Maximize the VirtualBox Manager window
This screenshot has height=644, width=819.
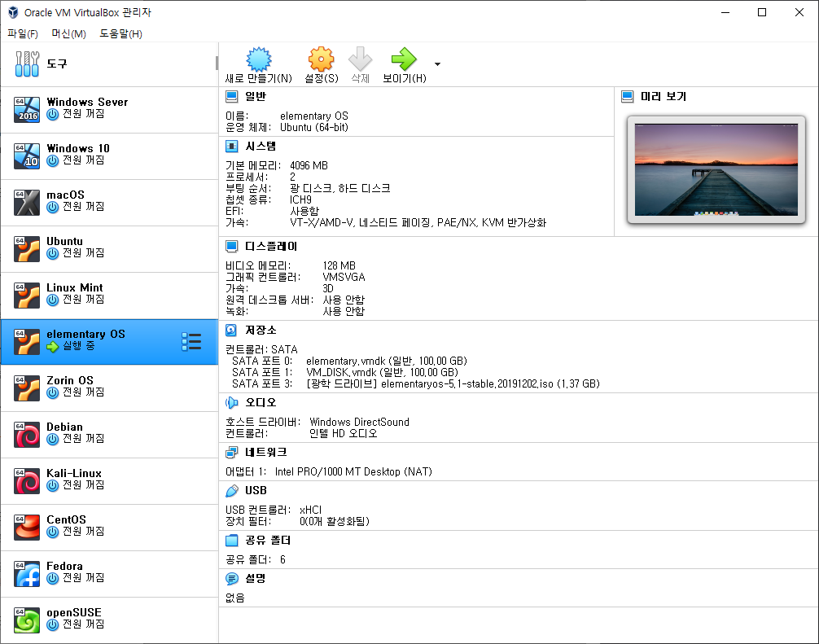point(762,12)
